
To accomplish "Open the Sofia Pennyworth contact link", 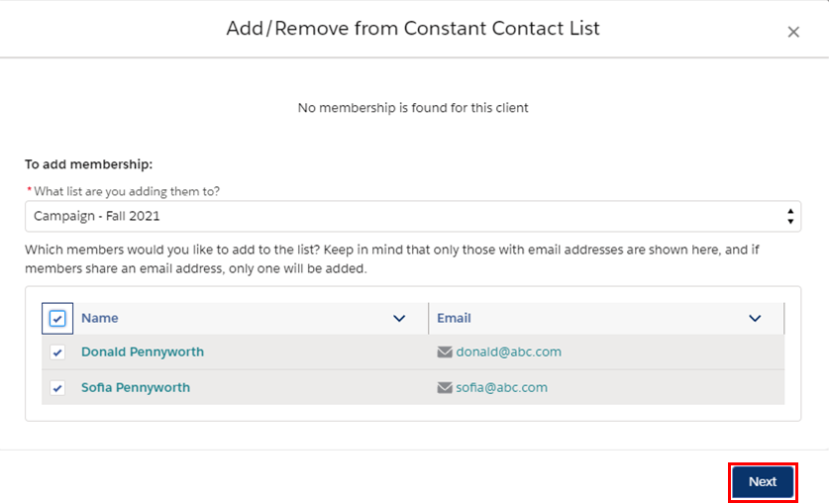I will (x=136, y=388).
